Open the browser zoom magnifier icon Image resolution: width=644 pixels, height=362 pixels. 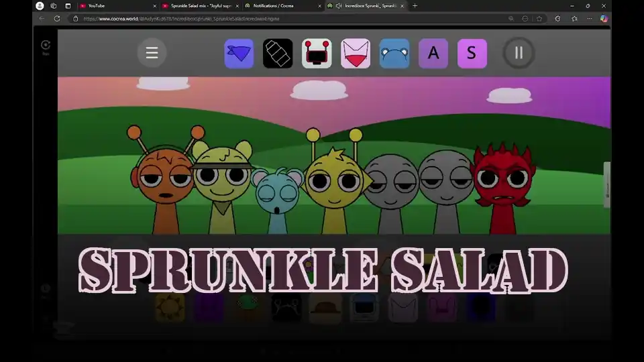click(511, 19)
